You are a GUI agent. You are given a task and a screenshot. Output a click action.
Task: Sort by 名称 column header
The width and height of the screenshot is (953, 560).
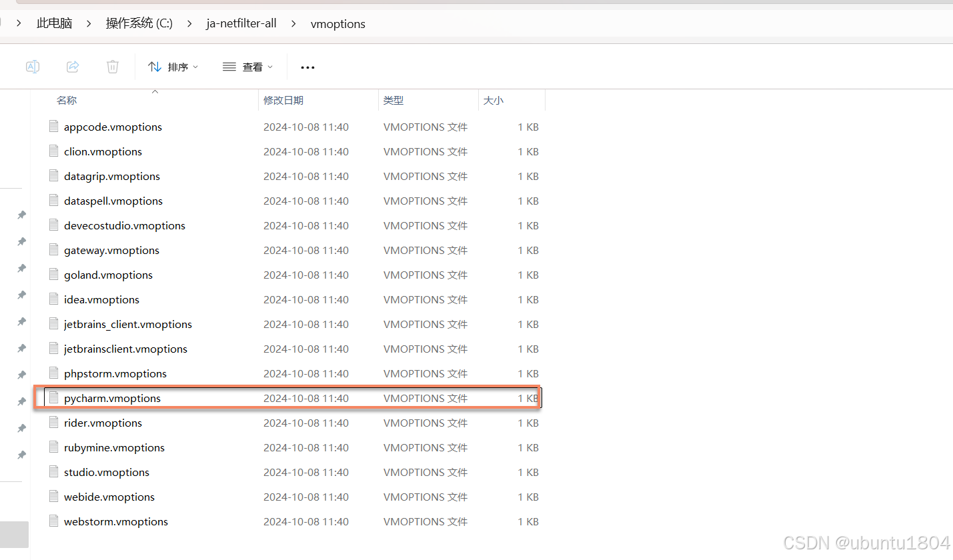67,100
